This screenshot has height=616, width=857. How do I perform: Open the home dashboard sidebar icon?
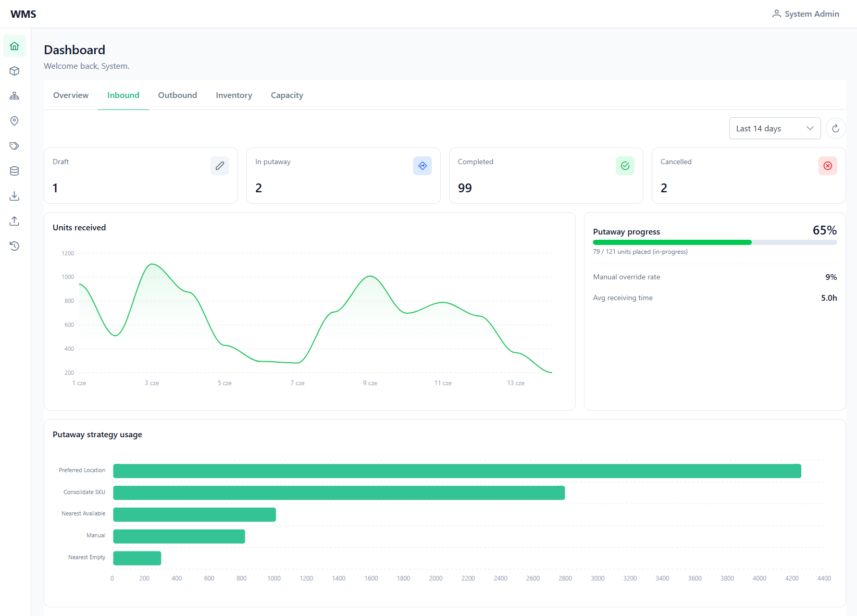(x=15, y=46)
